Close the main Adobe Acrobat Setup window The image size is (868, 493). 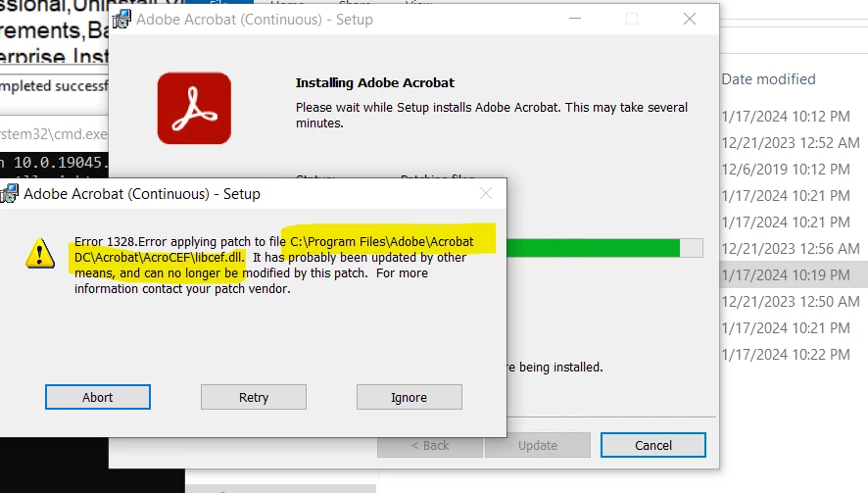(x=690, y=19)
